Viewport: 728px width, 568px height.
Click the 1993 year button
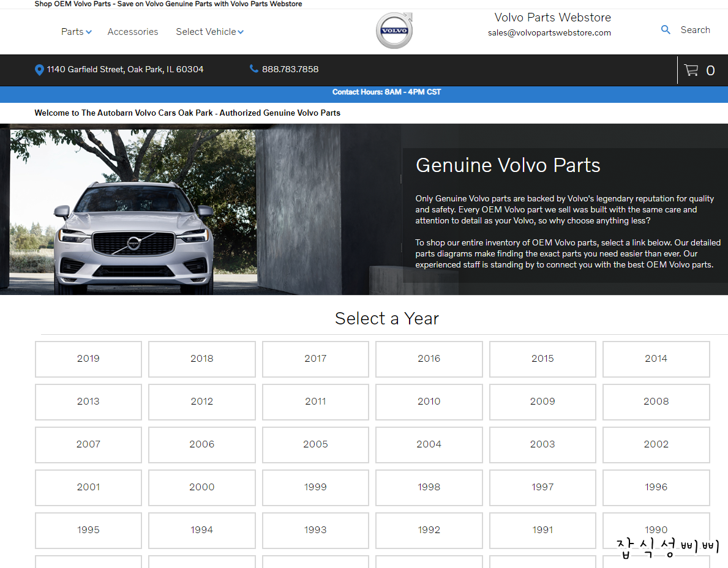click(315, 530)
